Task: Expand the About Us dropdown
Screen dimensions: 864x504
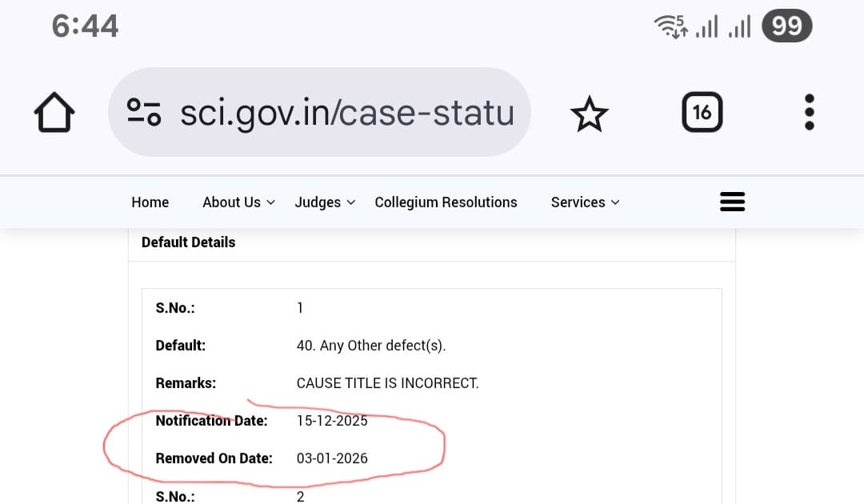Action: pyautogui.click(x=238, y=202)
